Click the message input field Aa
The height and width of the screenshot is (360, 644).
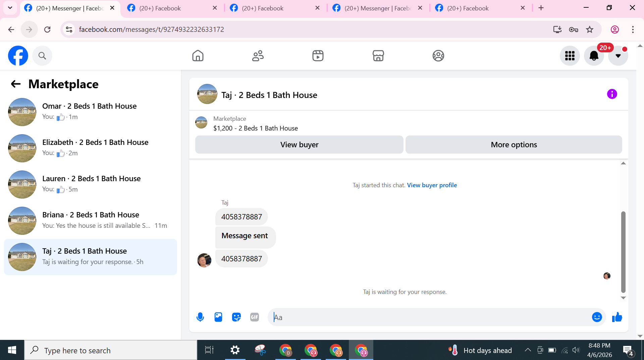pyautogui.click(x=429, y=317)
